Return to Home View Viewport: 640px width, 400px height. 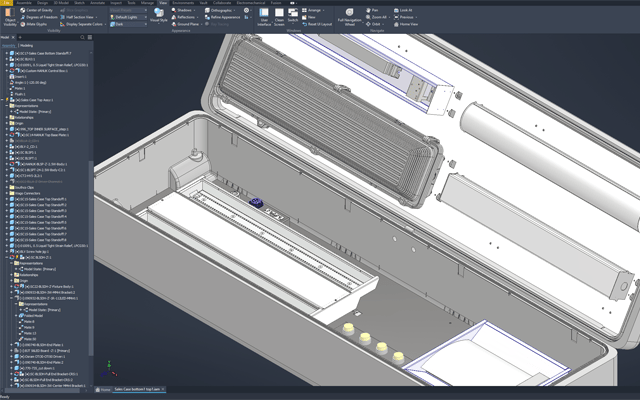[x=406, y=24]
